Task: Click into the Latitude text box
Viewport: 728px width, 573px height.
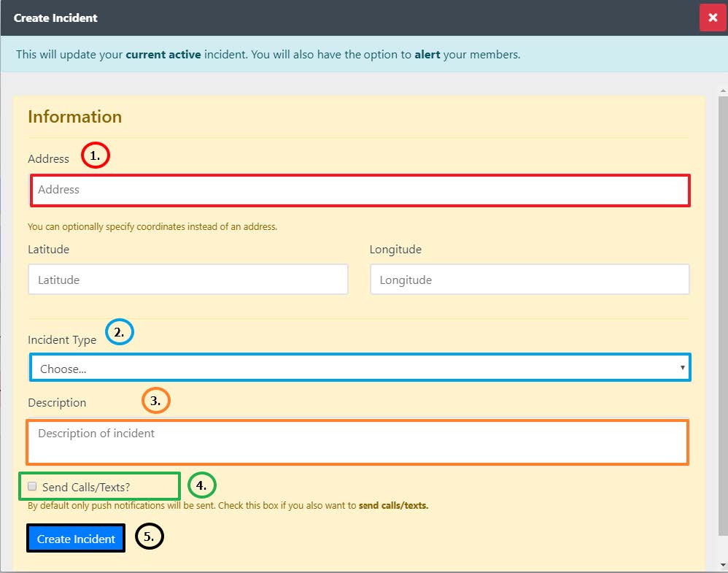Action: pyautogui.click(x=187, y=280)
